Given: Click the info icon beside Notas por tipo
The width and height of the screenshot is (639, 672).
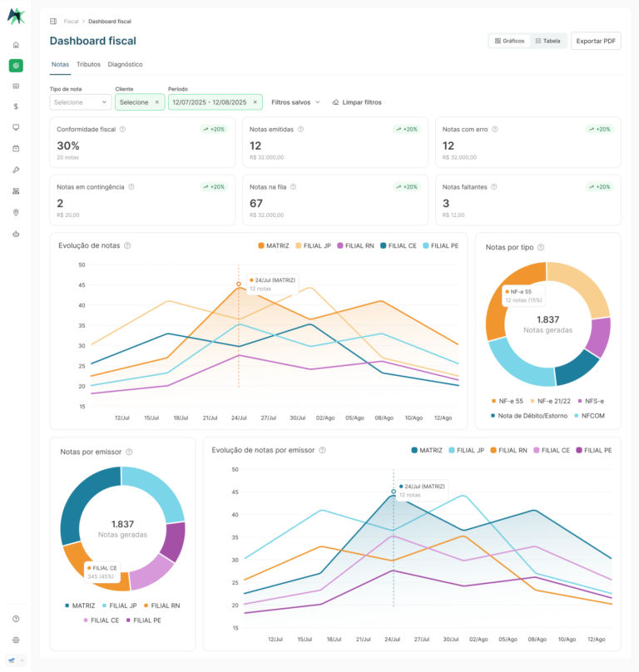Looking at the screenshot, I should [541, 247].
